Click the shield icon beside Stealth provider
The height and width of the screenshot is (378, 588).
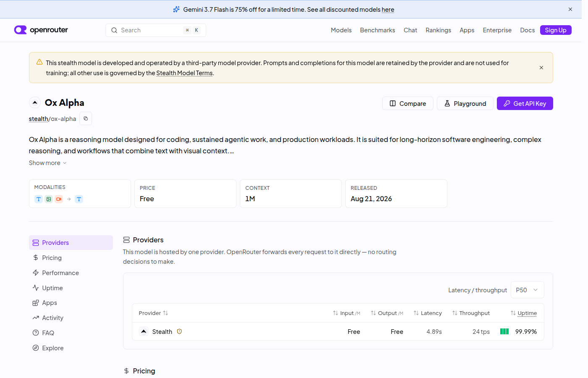point(179,331)
